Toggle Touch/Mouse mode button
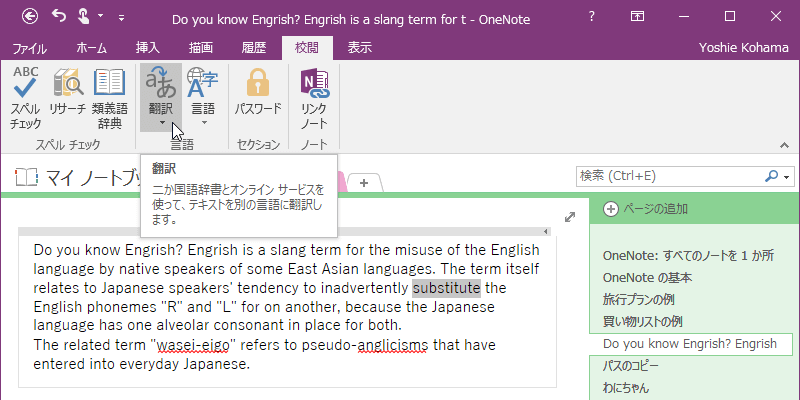This screenshot has height=400, width=800. (x=89, y=17)
